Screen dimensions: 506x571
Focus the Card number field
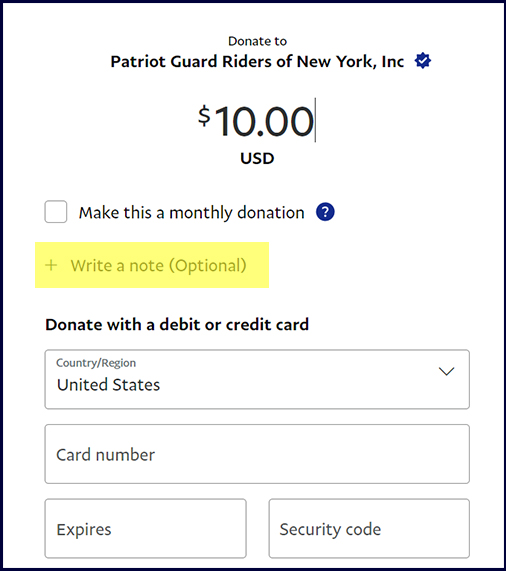[257, 454]
